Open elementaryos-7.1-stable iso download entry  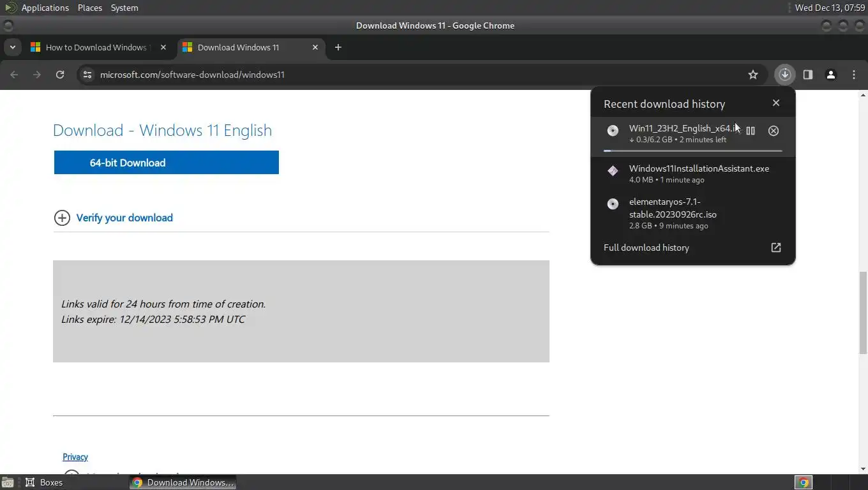[x=693, y=213]
